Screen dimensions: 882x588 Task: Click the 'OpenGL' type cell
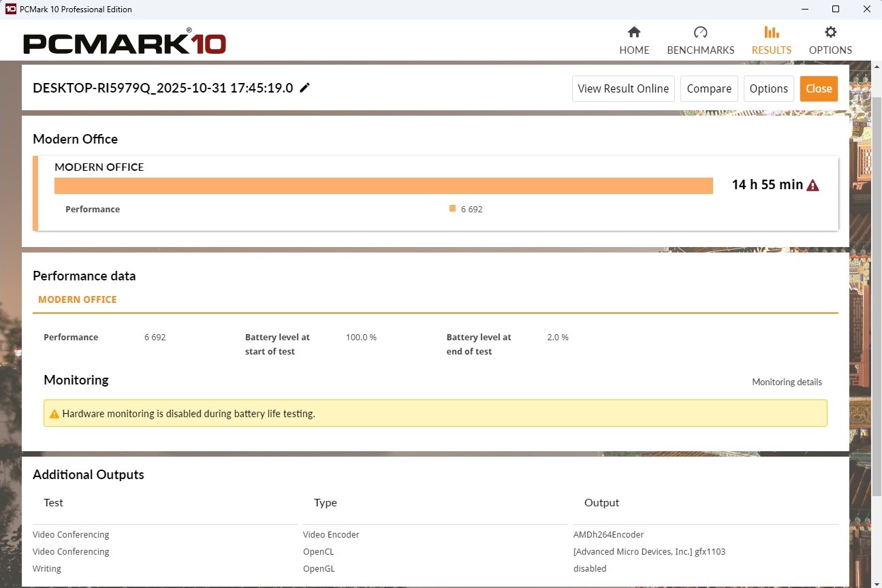(x=319, y=569)
